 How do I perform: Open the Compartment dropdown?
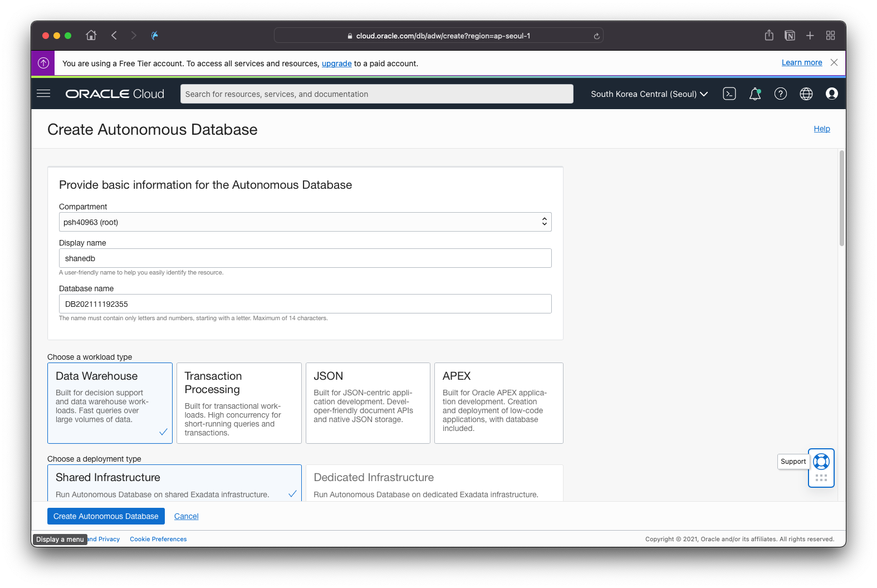[305, 222]
